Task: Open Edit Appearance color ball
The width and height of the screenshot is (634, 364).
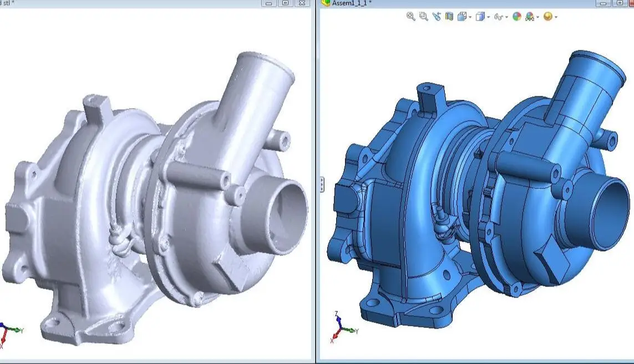Action: coord(517,17)
